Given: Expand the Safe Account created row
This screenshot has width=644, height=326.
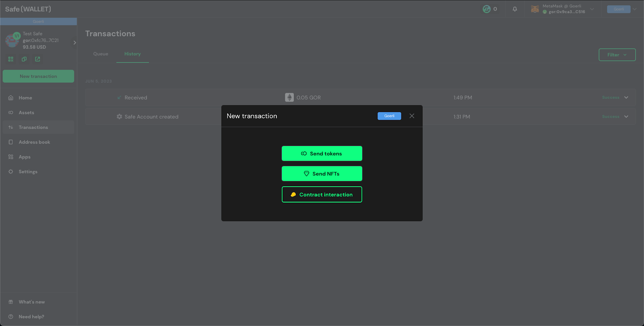Looking at the screenshot, I should [626, 116].
